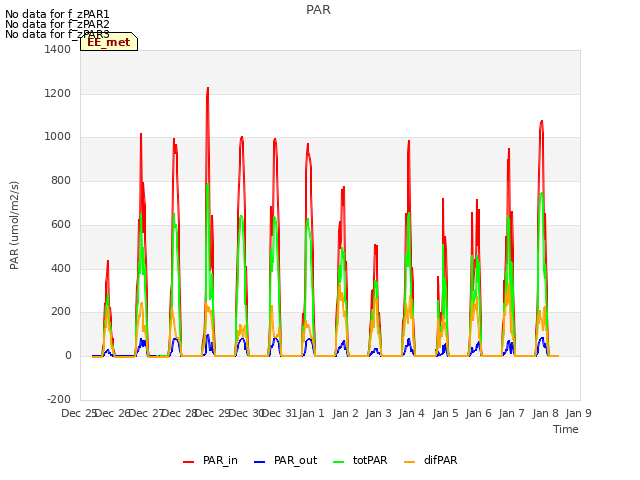
Task: Click the 1200 y-axis tick label
Action: click(58, 93)
